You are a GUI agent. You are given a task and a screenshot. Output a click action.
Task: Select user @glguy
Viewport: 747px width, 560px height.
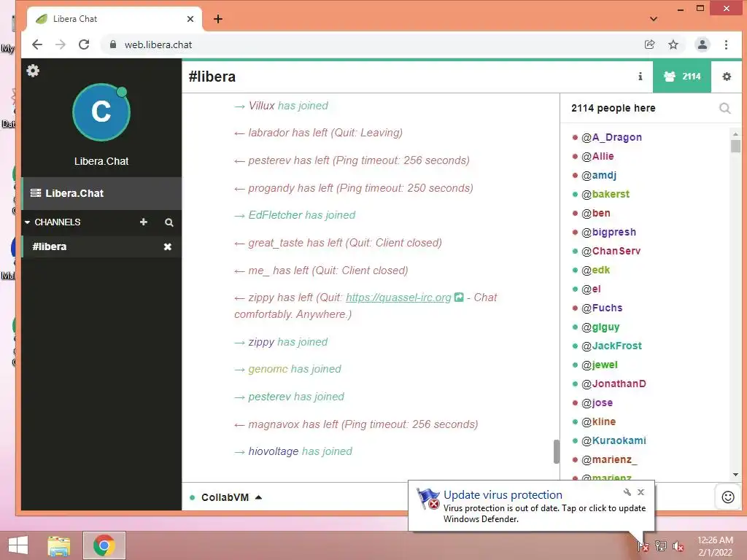pyautogui.click(x=600, y=327)
